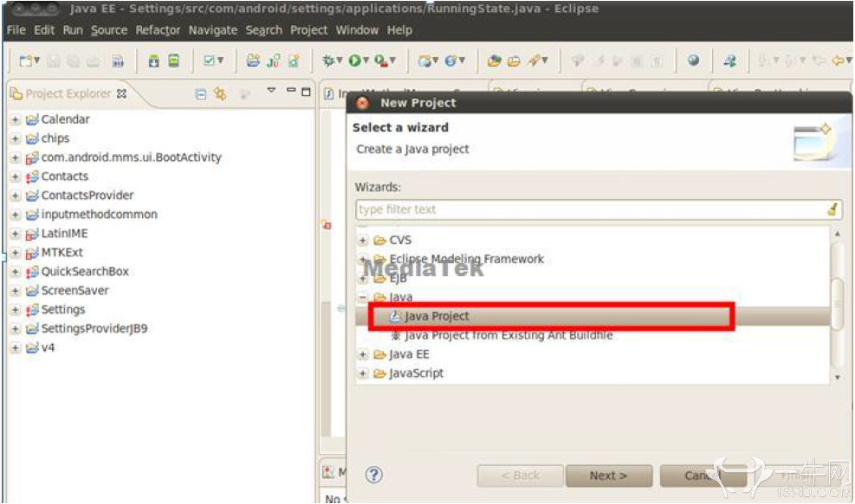Click the green Run icon

tap(354, 61)
